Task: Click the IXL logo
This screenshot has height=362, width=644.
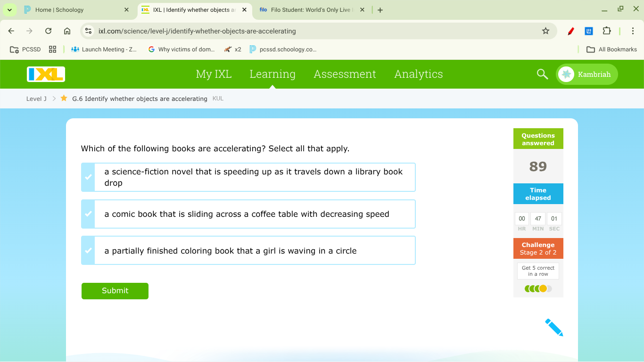Action: [x=45, y=74]
